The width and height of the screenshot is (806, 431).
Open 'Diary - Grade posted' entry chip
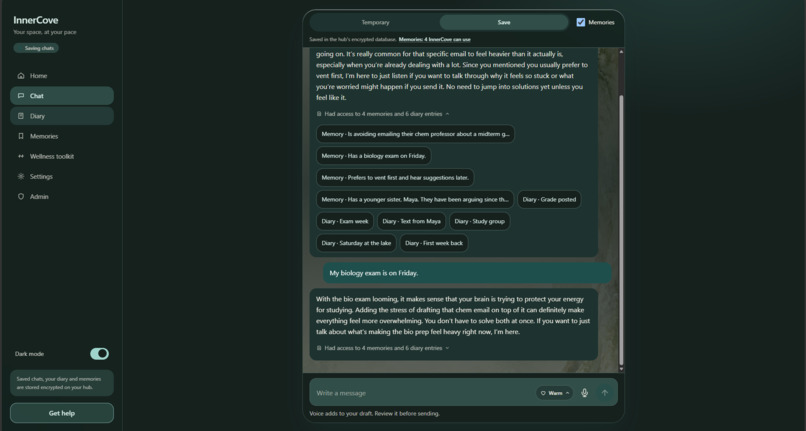pyautogui.click(x=549, y=200)
